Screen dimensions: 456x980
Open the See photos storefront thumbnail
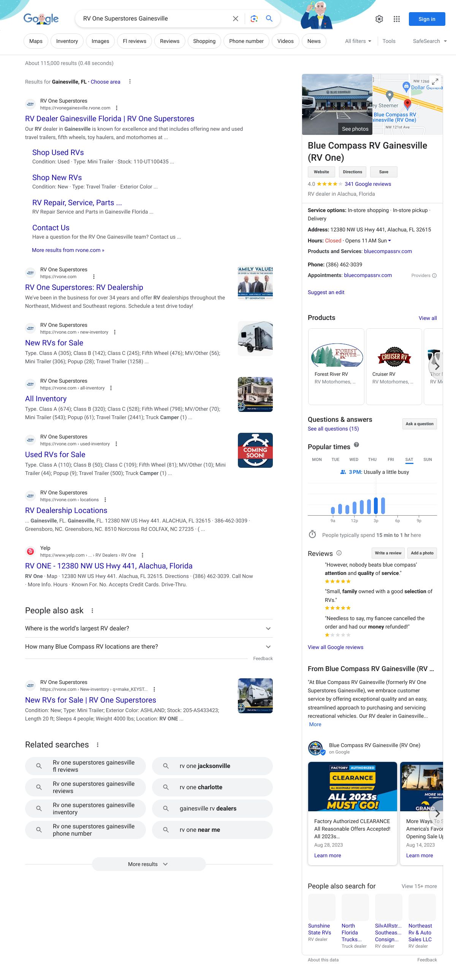(337, 104)
